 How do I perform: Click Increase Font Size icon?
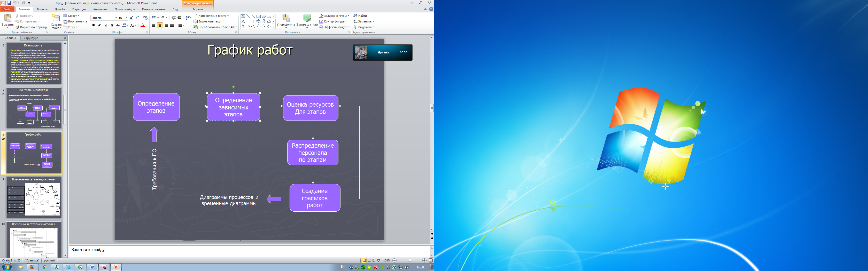click(x=131, y=18)
